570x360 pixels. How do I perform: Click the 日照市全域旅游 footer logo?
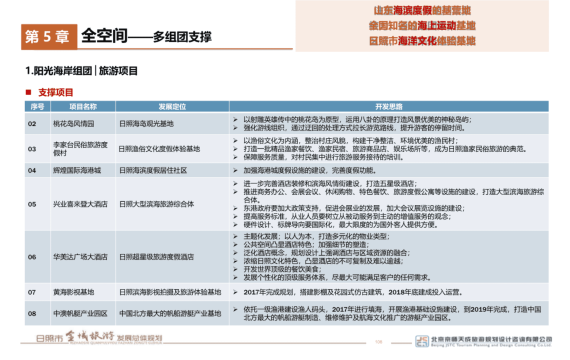point(99,337)
